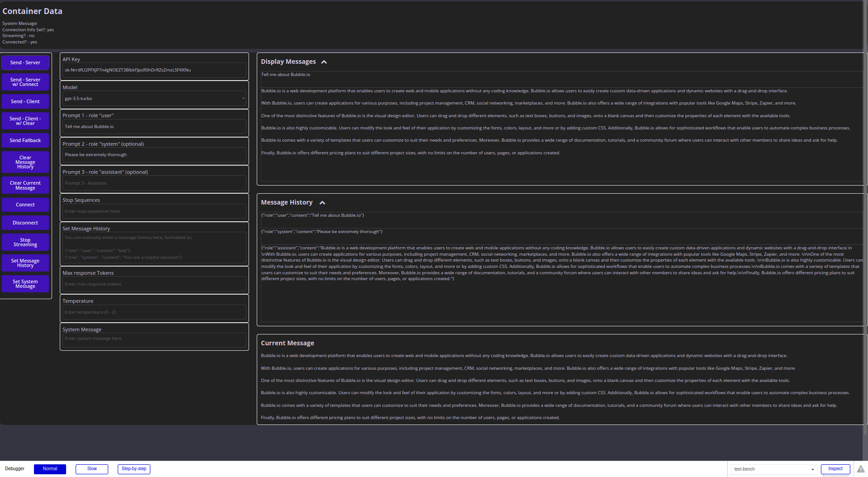The width and height of the screenshot is (868, 477).
Task: Click the warning triangle icon near Inspect
Action: (860, 469)
